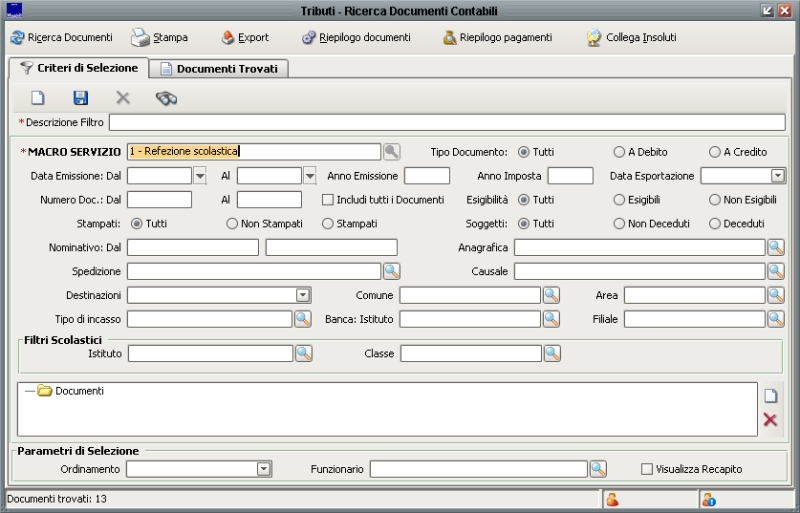Open the Anagrafica lookup magnifier

point(775,247)
